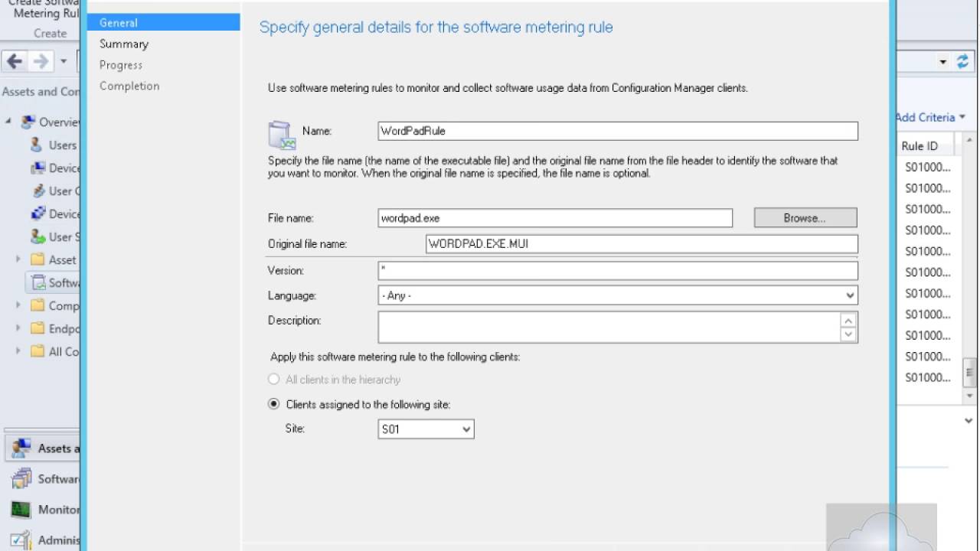
Task: Open the Monitoring workspace
Action: click(x=42, y=510)
